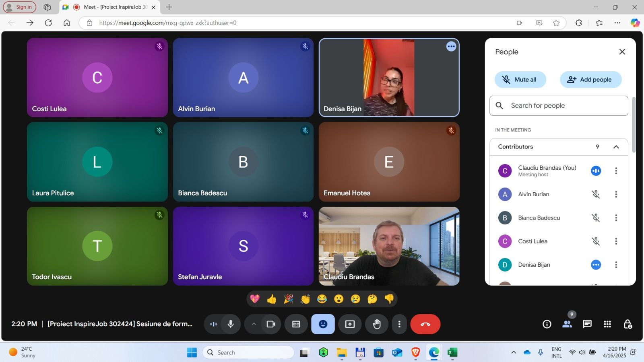Click the taskbar Search box
This screenshot has width=644, height=362.
click(248, 352)
